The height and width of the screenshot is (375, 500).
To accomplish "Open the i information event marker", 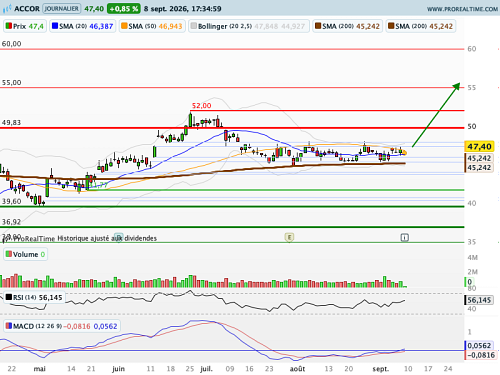I will point(404,237).
